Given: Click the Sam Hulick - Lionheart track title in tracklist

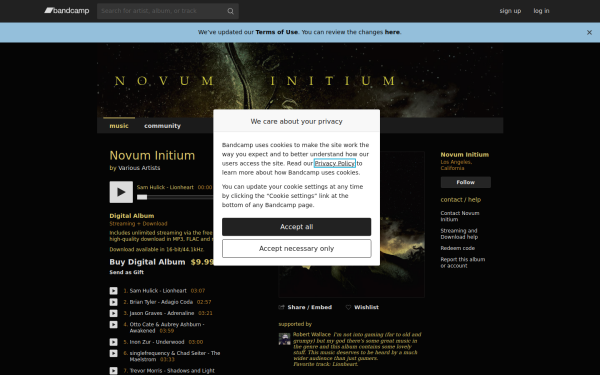Looking at the screenshot, I should (x=158, y=291).
